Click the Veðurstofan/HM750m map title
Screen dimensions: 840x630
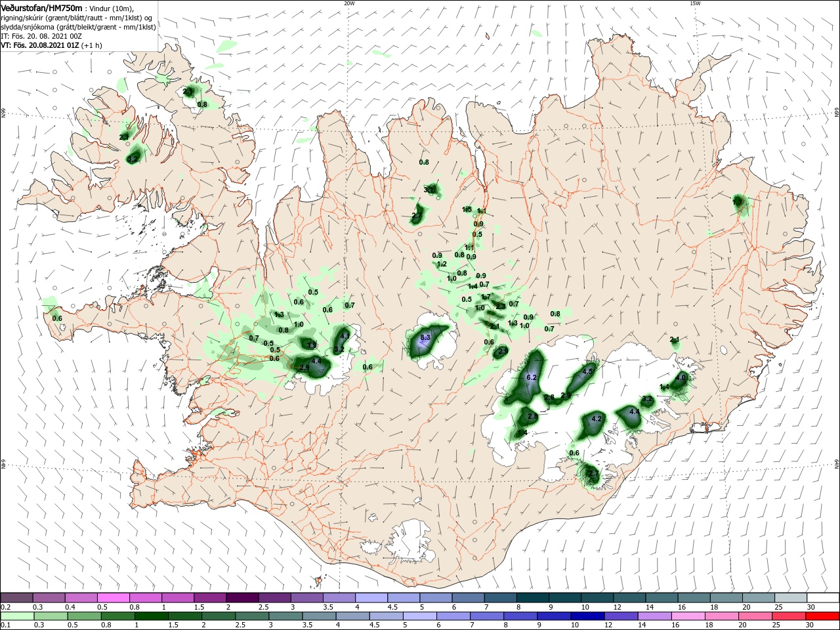point(41,8)
